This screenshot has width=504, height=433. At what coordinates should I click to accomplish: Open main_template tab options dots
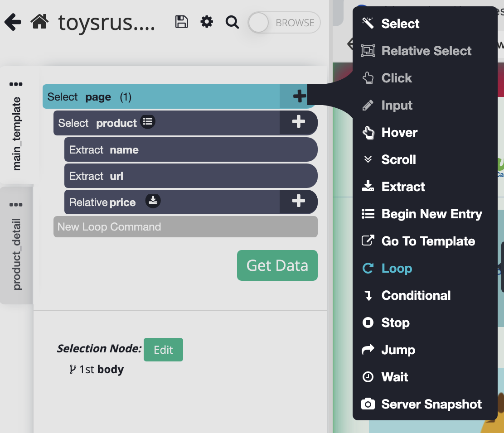pos(16,84)
